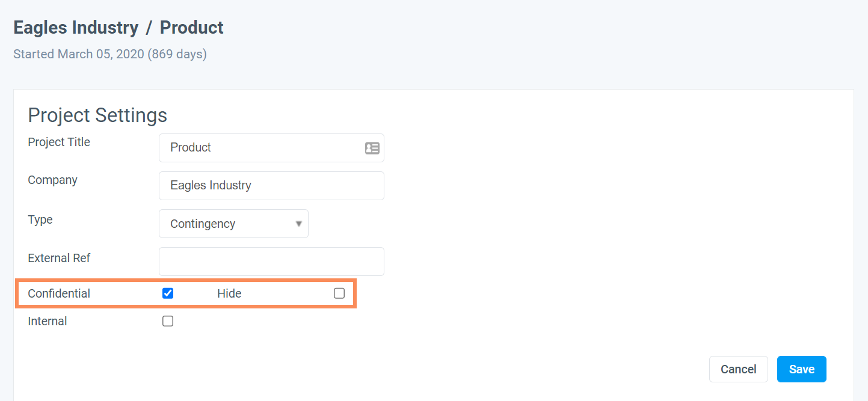Image resolution: width=868 pixels, height=401 pixels.
Task: Enable the Hide checkbox
Action: [x=339, y=293]
